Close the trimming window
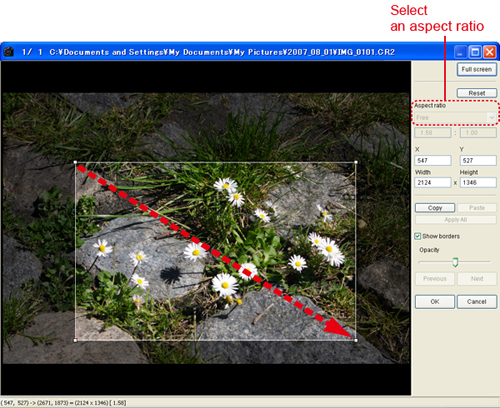500x408 pixels. pos(489,52)
